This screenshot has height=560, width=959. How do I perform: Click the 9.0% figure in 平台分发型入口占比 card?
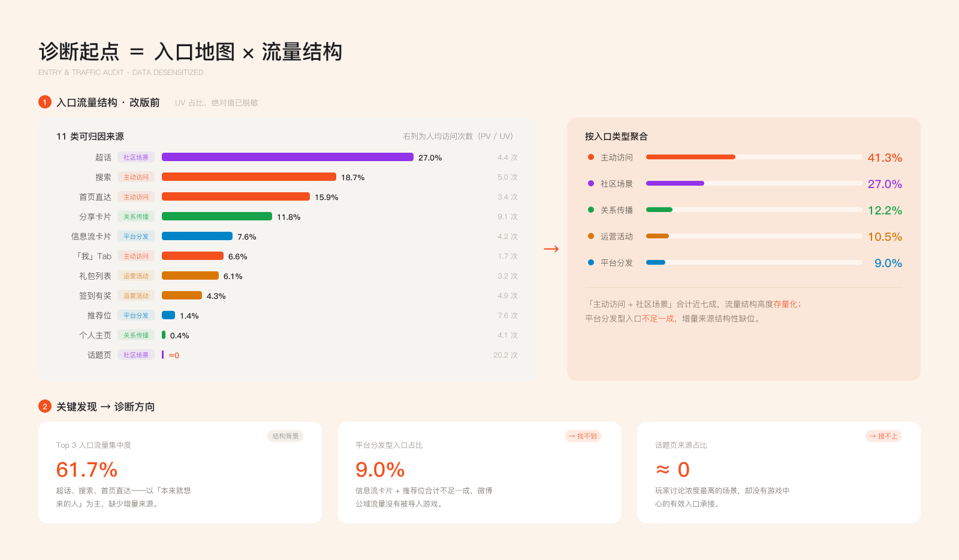(380, 470)
